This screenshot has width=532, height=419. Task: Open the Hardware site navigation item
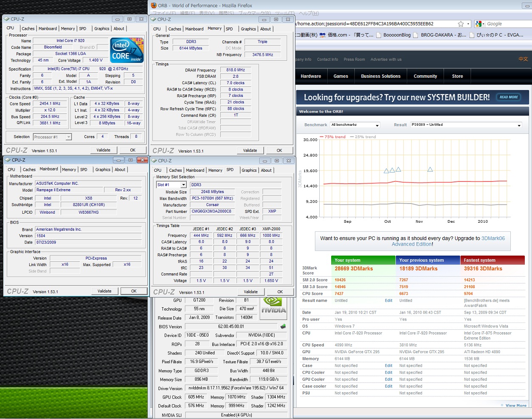311,76
